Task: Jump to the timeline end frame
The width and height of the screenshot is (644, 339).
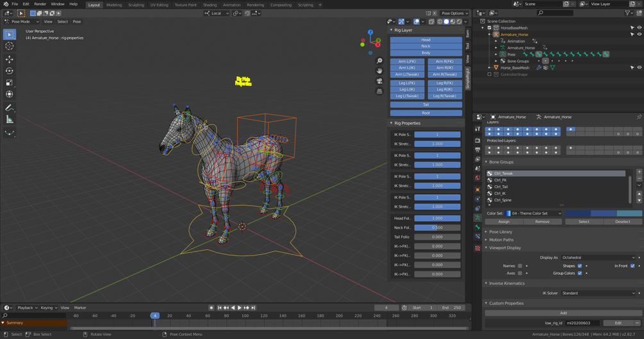Action: coord(253,308)
